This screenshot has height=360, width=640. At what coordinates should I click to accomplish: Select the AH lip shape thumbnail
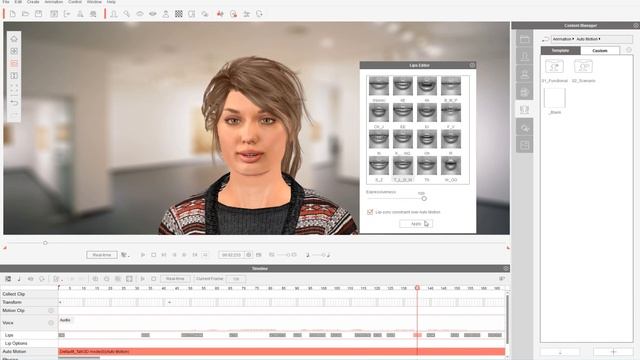(427, 86)
